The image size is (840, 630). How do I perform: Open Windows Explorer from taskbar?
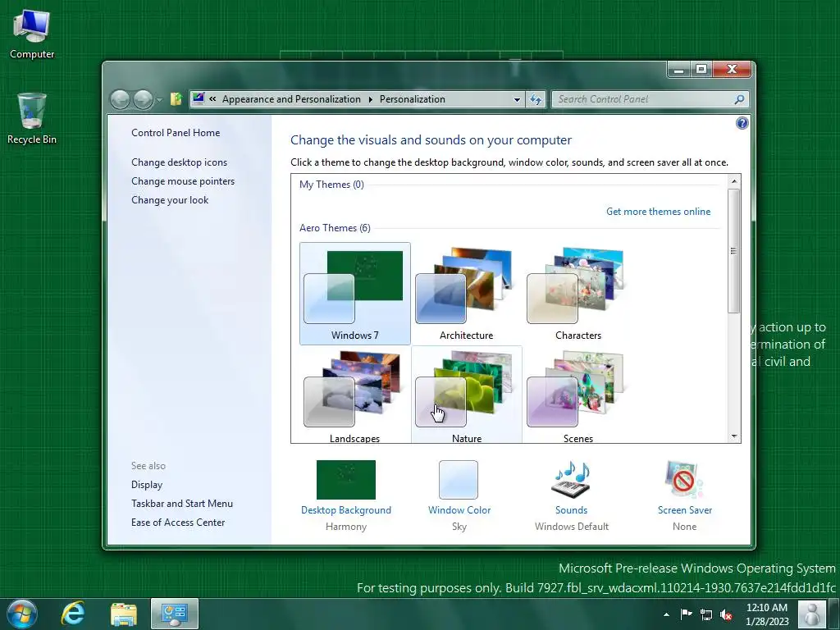tap(124, 614)
